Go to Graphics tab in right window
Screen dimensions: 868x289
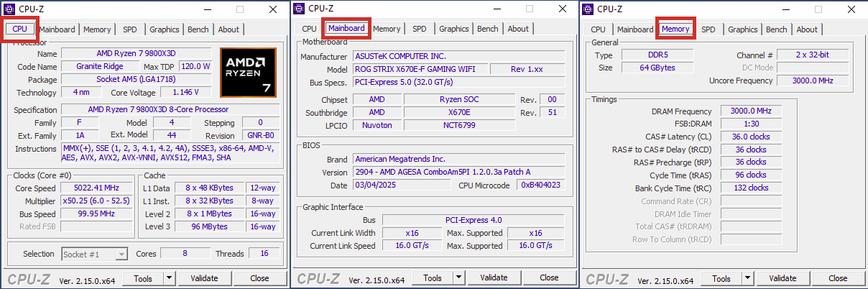(743, 29)
